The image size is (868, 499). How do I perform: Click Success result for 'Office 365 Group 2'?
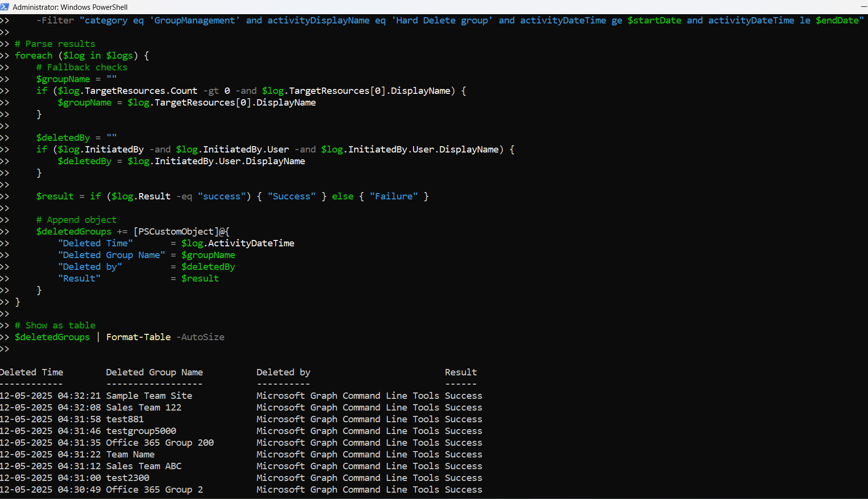click(463, 490)
